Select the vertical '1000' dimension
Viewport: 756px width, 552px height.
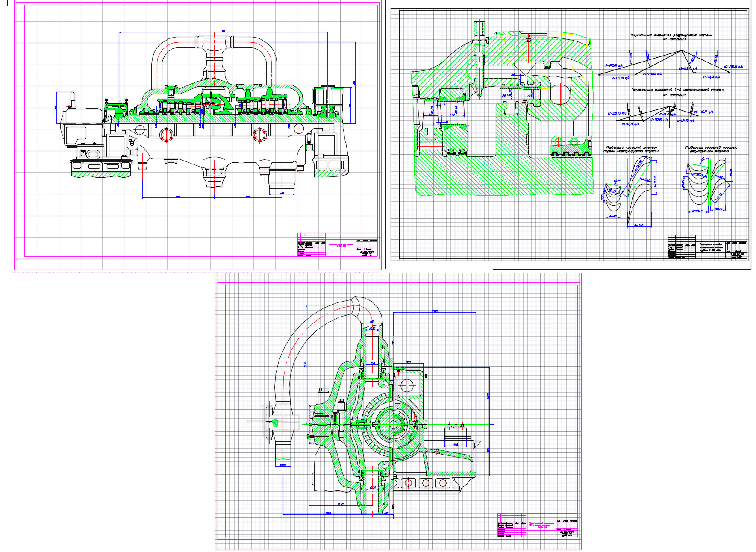point(488,396)
